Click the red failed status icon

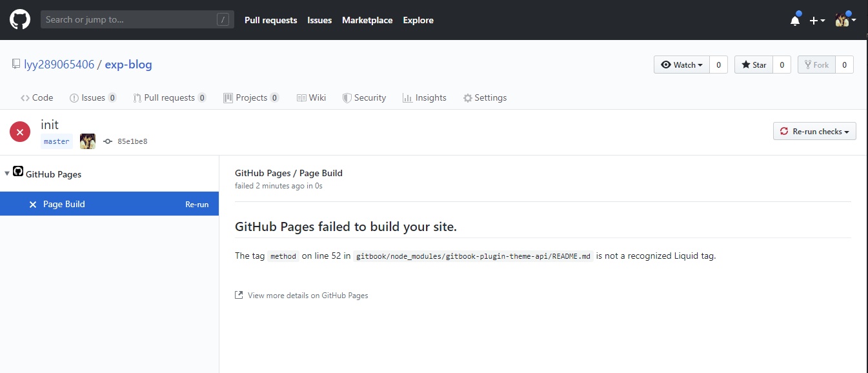(20, 132)
